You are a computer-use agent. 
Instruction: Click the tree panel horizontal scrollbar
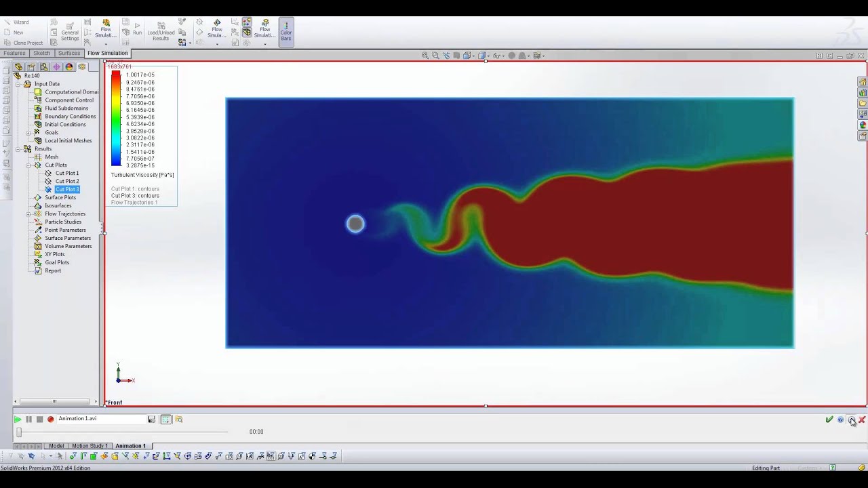55,401
